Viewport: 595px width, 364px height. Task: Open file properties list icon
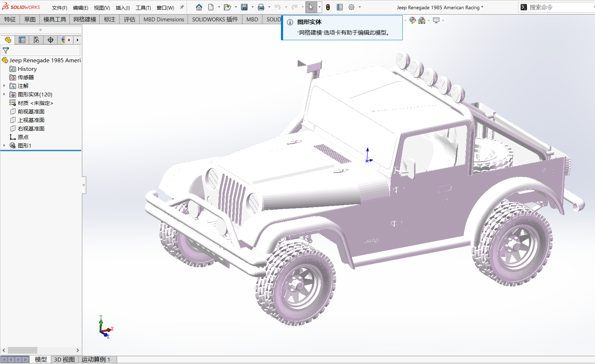340,7
